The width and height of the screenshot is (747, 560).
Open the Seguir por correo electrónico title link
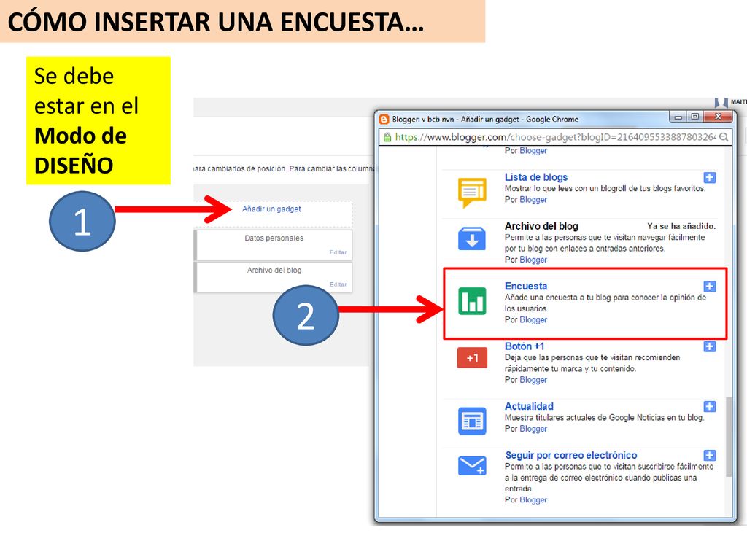(x=570, y=455)
